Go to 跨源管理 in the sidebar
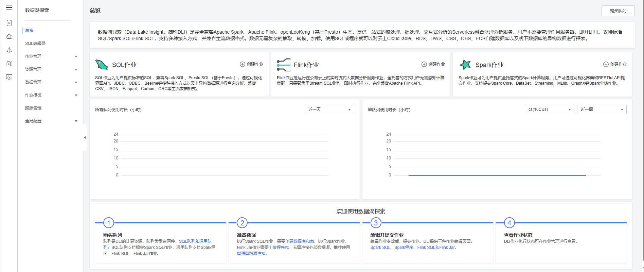The height and width of the screenshot is (272, 644). click(x=33, y=108)
